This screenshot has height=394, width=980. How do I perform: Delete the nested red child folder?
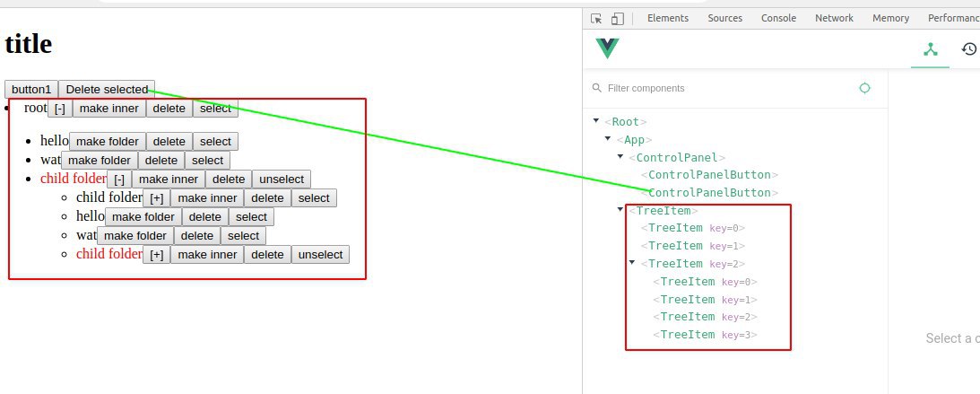click(x=267, y=255)
